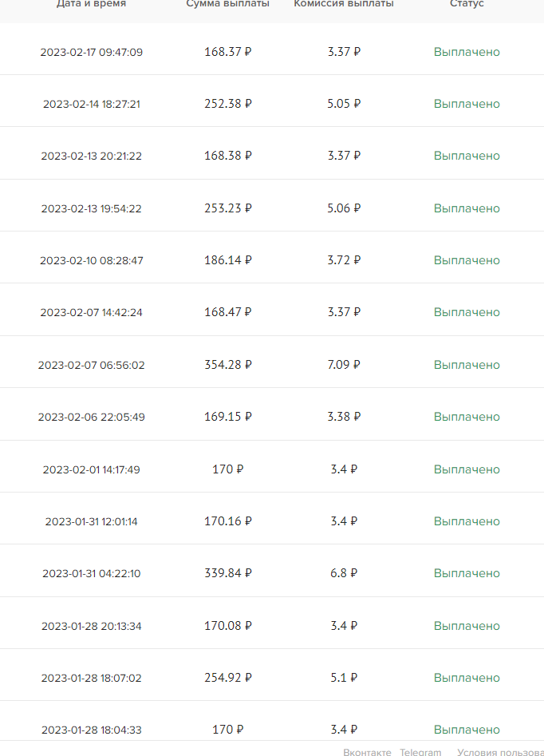Select the date 2023-02-17 09:47:09
The image size is (544, 756).
92,52
